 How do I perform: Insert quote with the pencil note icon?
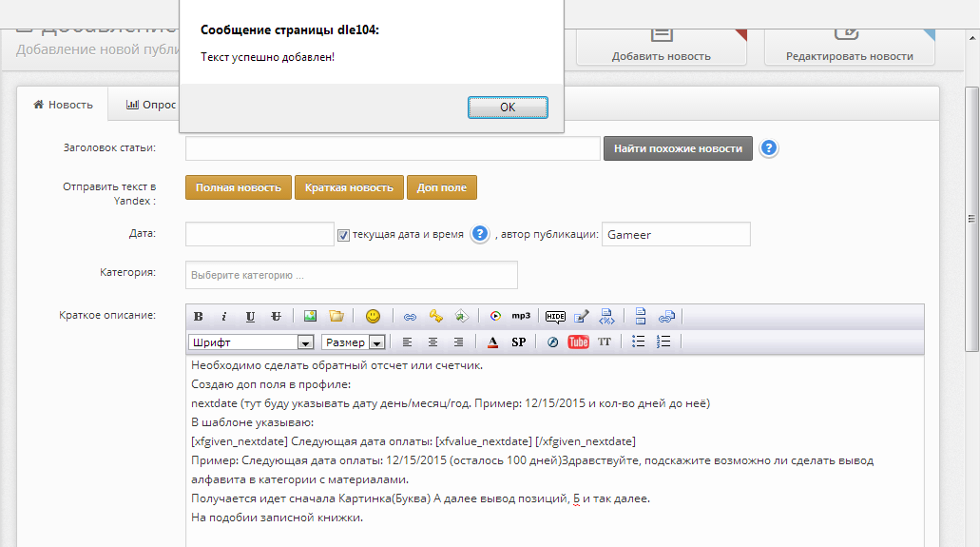click(581, 316)
